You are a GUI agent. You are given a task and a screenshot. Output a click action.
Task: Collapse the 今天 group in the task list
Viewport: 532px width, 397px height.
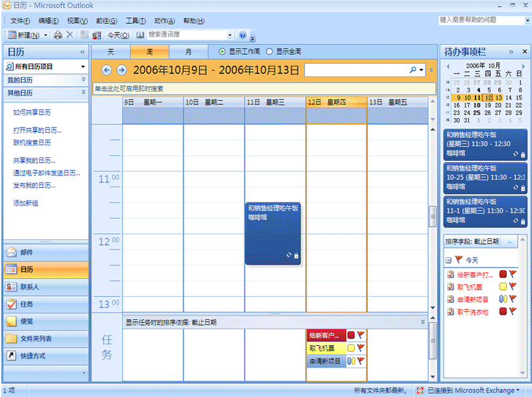[x=448, y=260]
